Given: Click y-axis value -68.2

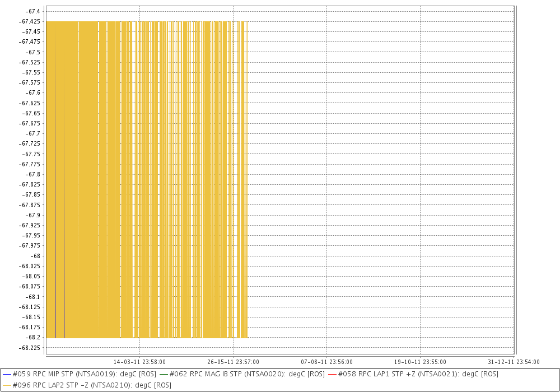Looking at the screenshot, I should 32,337.
